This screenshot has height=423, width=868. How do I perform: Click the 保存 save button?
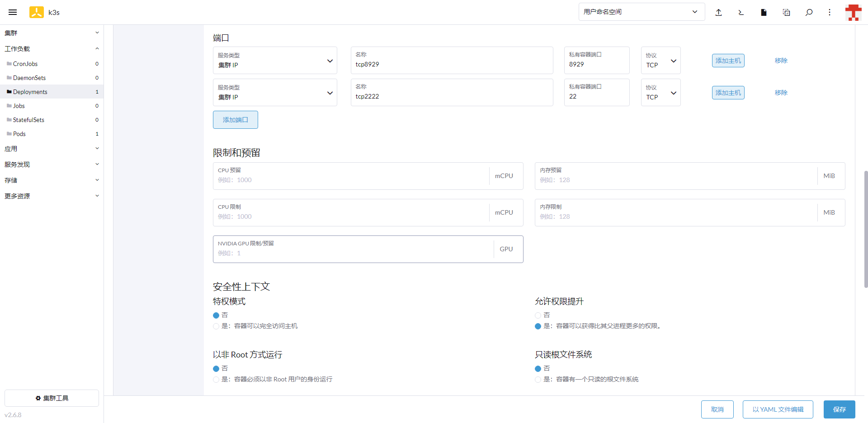(x=839, y=409)
